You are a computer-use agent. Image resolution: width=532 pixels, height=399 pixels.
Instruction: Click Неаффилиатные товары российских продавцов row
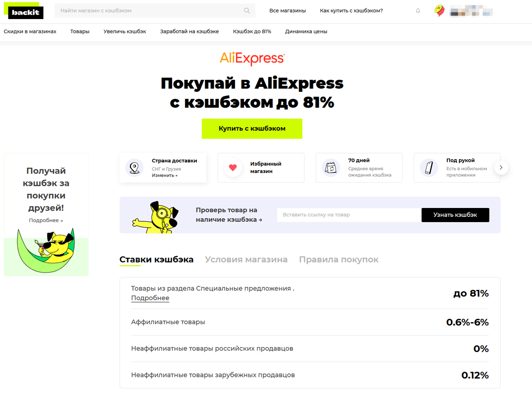(310, 349)
